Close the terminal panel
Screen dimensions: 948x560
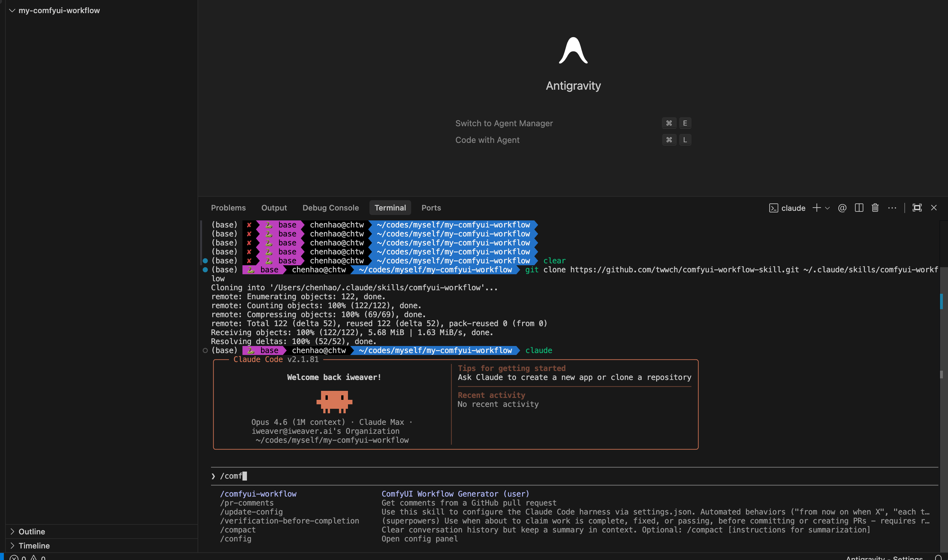tap(934, 208)
